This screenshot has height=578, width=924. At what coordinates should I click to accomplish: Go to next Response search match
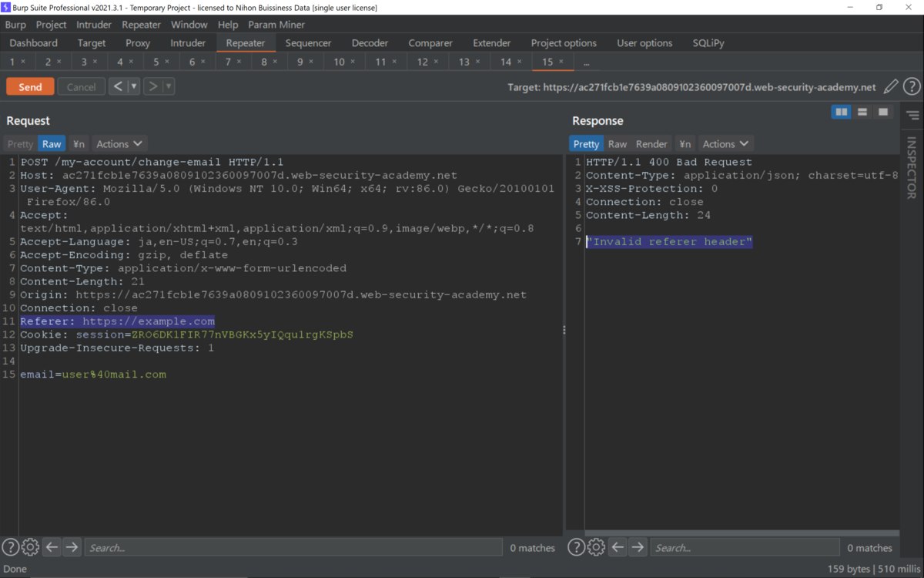coord(638,547)
